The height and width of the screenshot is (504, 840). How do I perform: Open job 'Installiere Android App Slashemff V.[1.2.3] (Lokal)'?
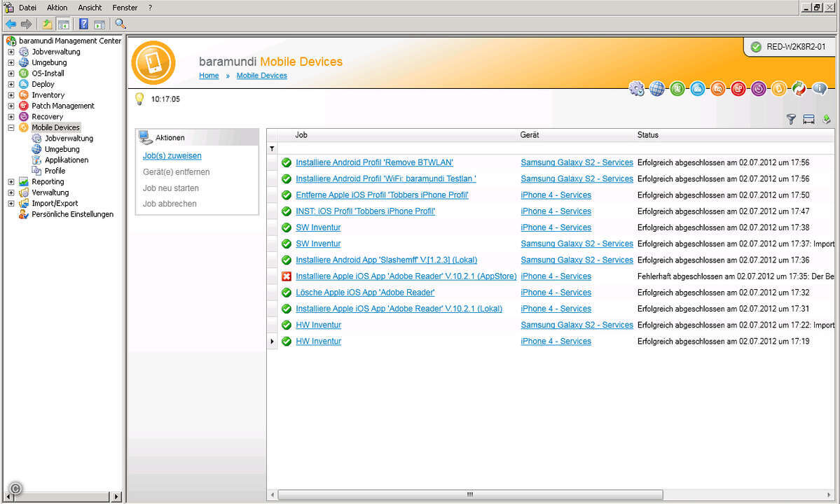(386, 260)
